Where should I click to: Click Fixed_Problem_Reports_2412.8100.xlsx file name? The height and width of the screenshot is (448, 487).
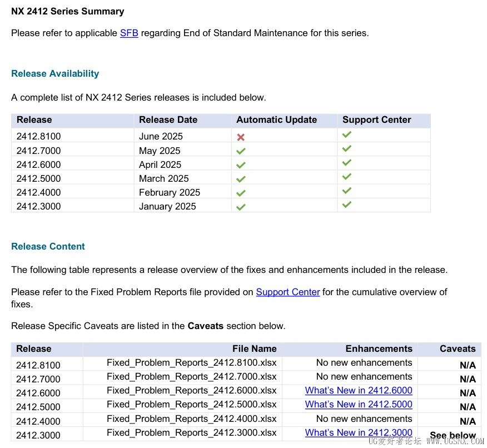(192, 362)
